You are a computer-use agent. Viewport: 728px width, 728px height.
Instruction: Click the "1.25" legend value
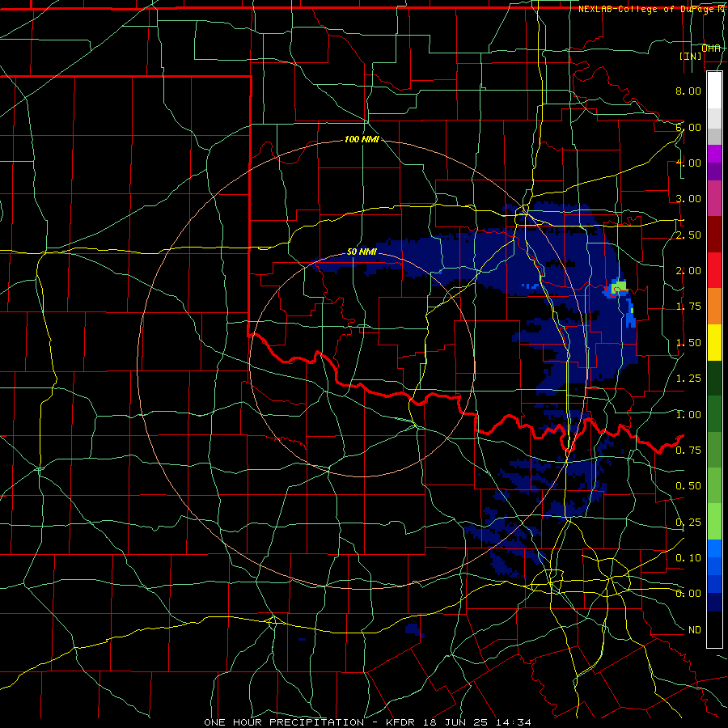point(688,379)
